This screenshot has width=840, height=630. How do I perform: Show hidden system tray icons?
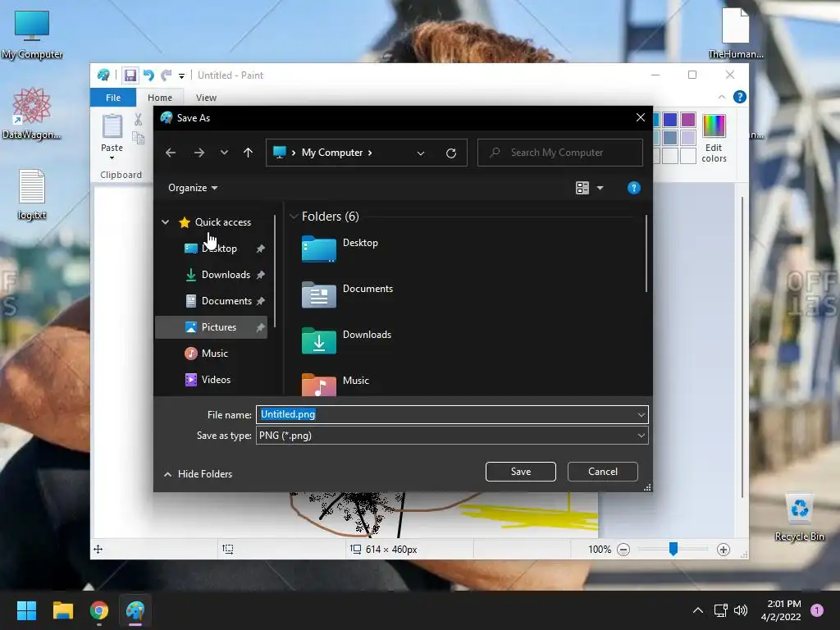tap(698, 610)
